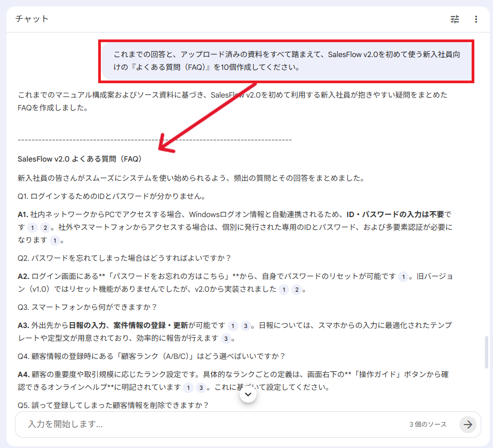
Task: Jump to bottom with the down-chevron button
Action: click(x=248, y=394)
